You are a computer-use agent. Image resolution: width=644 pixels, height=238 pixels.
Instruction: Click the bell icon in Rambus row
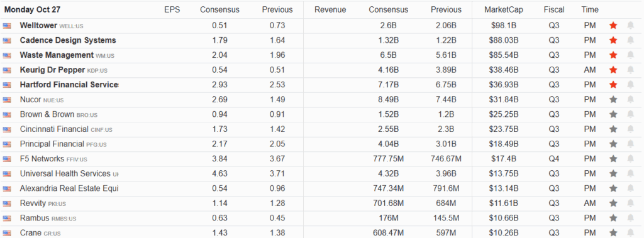630,217
